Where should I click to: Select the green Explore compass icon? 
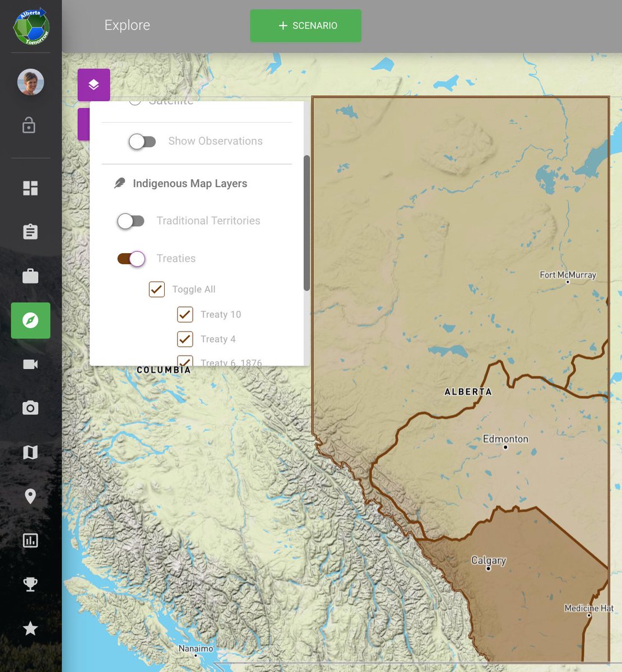click(30, 320)
